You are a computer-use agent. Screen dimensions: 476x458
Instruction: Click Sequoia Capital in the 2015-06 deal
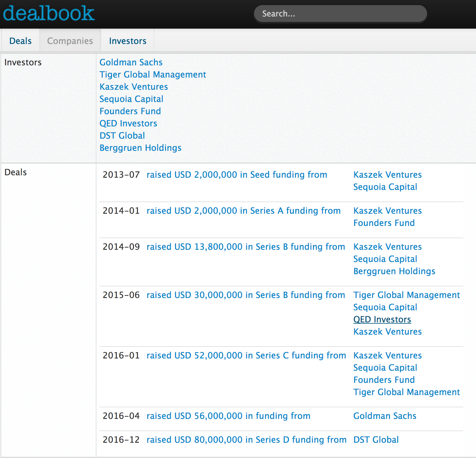pyautogui.click(x=385, y=307)
